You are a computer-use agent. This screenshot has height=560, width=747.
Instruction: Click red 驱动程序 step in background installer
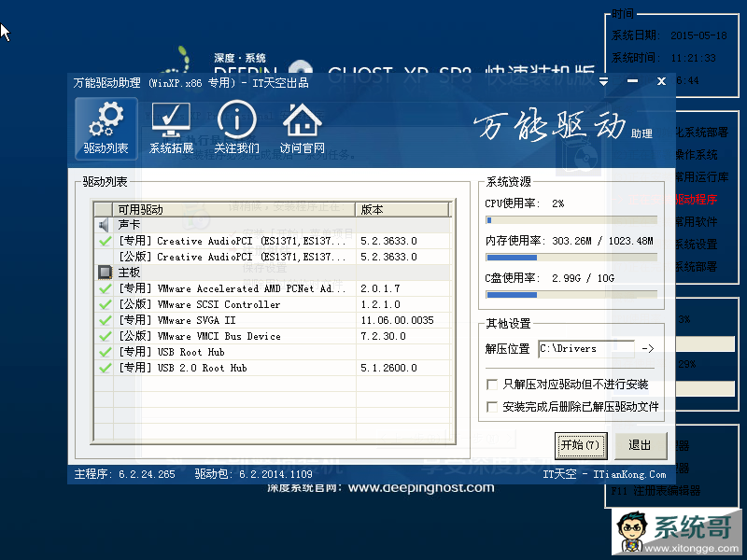click(696, 200)
